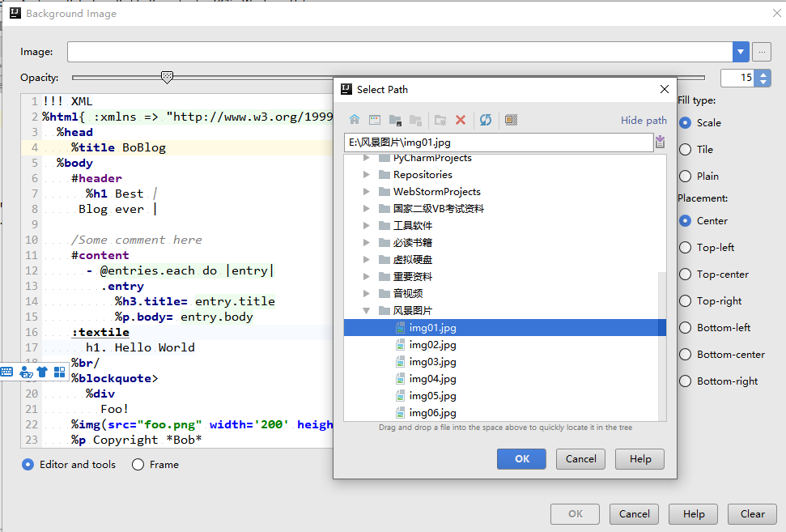Choose Bottom-right placement
786x532 pixels.
pyautogui.click(x=686, y=381)
